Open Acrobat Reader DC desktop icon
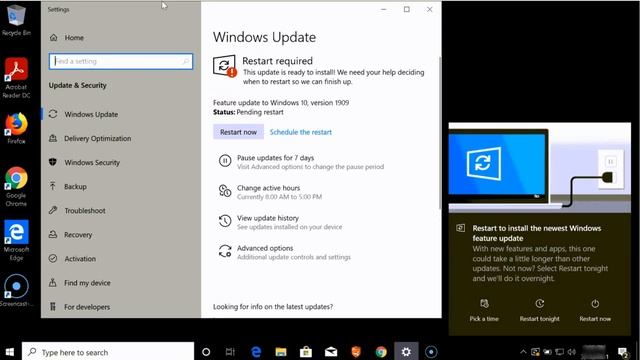This screenshot has height=360, width=640. pyautogui.click(x=16, y=78)
